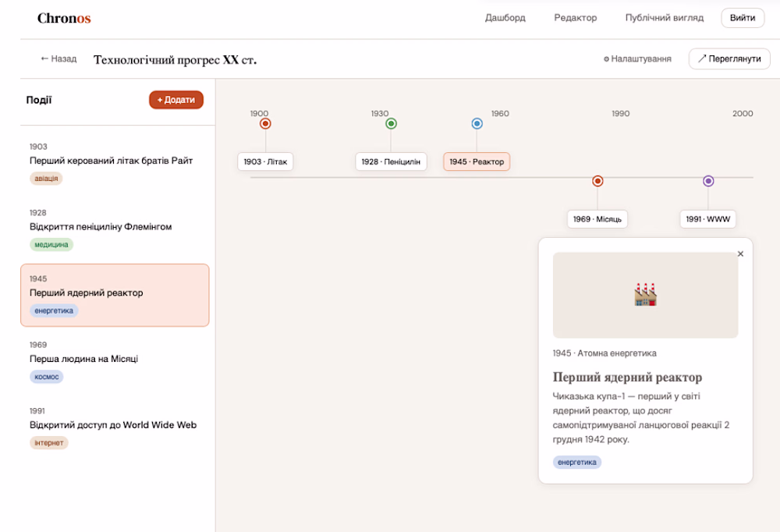Select the 1945 Перший ядерний реактор event
Viewport: 780px width, 532px height.
(x=115, y=295)
